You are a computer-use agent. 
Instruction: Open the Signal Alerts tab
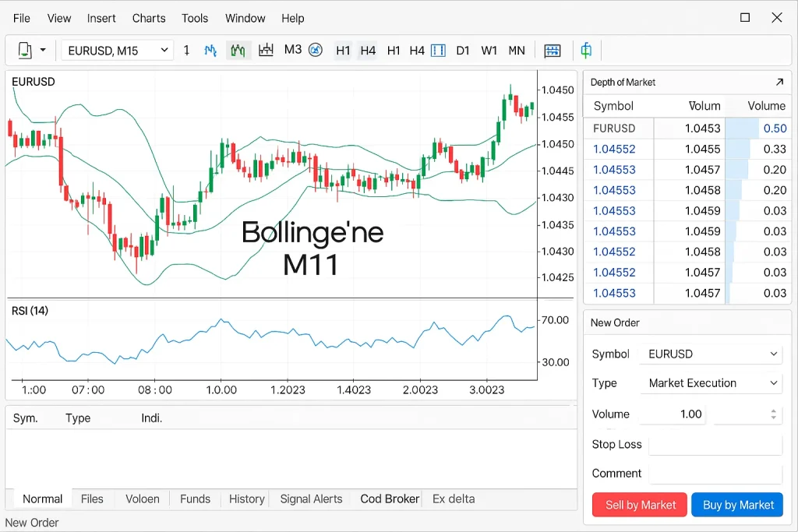pyautogui.click(x=312, y=499)
